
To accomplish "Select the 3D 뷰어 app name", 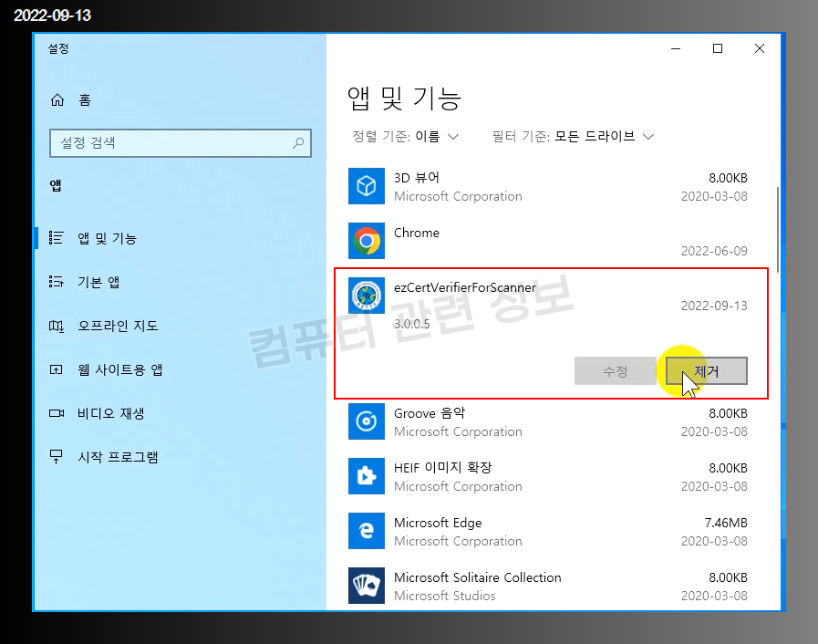I will tap(417, 178).
